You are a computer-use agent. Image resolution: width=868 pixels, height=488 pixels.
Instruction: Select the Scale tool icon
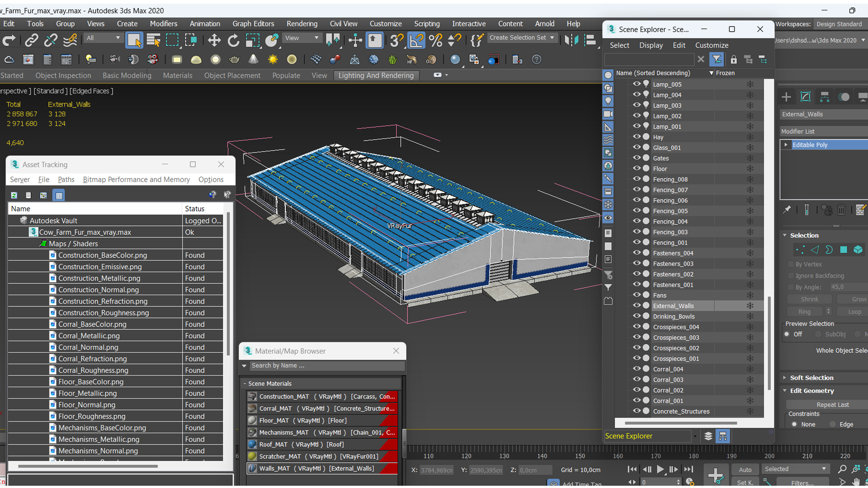point(253,41)
